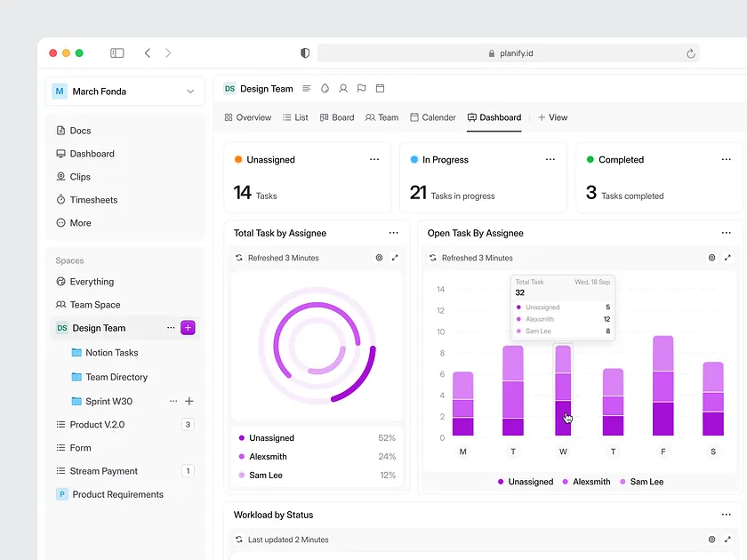Click the Wednesday bar in the chart
Viewport: 747px width, 560px height.
click(x=563, y=391)
